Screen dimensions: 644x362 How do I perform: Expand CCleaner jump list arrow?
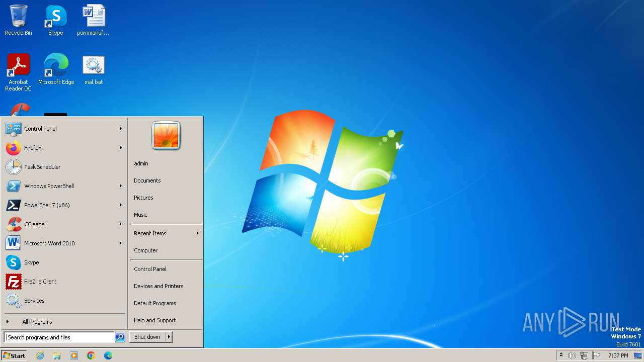pyautogui.click(x=121, y=224)
